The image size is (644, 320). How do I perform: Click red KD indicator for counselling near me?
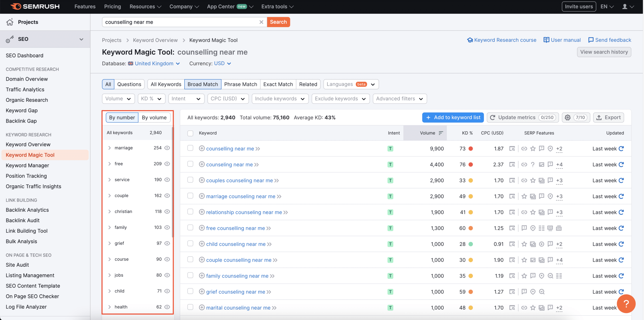click(471, 149)
